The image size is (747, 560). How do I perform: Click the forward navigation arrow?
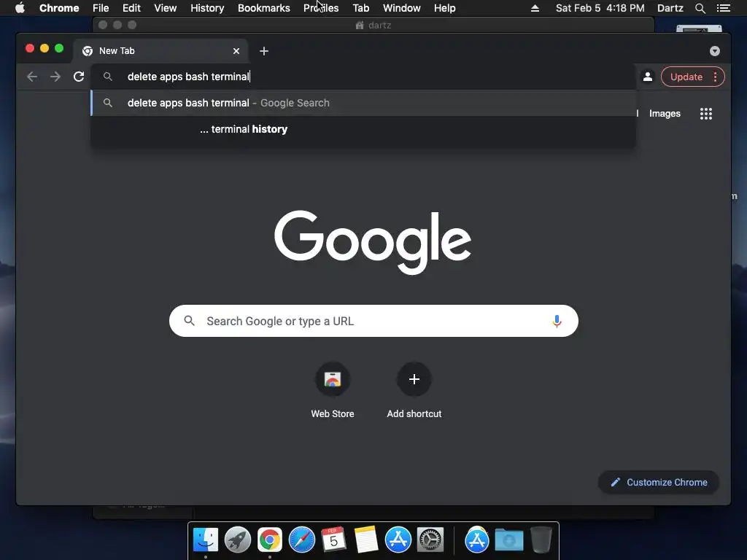[55, 77]
